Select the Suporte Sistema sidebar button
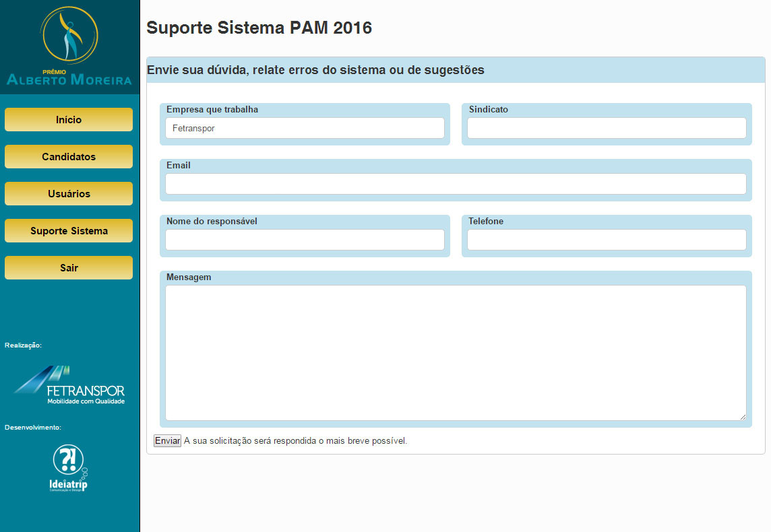771x532 pixels. tap(69, 231)
